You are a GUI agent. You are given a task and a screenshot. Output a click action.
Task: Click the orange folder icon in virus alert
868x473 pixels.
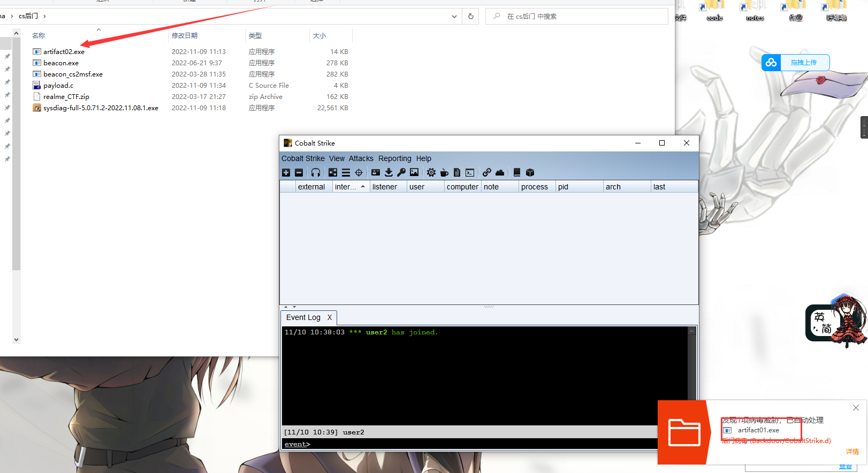(684, 432)
